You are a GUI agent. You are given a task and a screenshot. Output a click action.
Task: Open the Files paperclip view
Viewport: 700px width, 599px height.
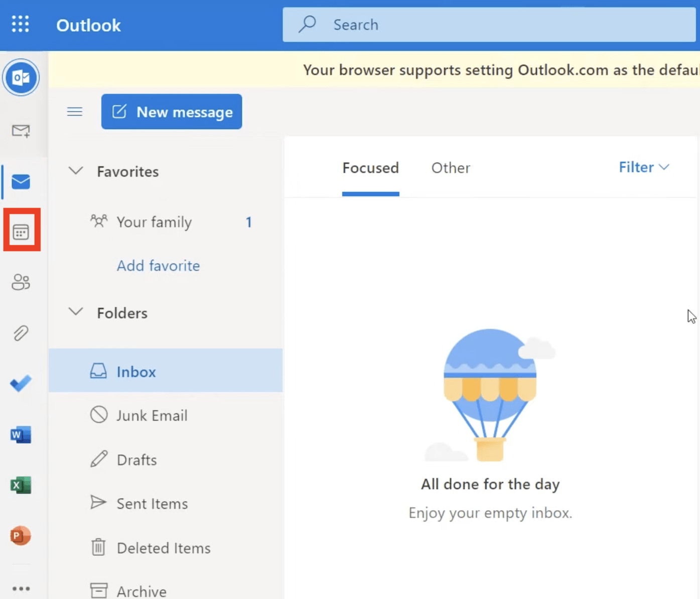(21, 333)
